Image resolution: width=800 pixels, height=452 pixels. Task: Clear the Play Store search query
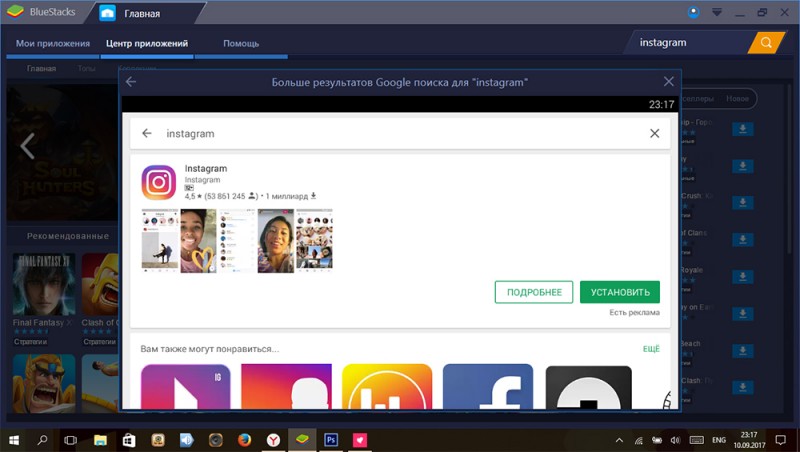655,133
